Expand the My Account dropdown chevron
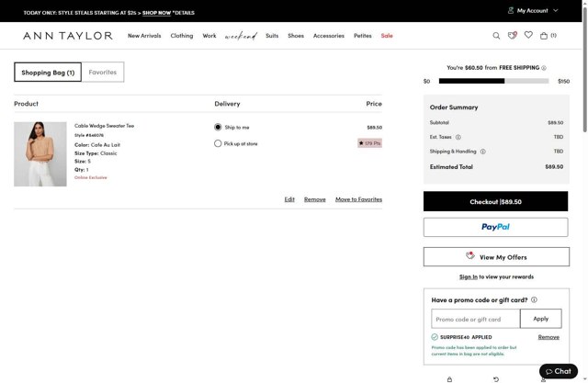588x383 pixels. pos(555,10)
